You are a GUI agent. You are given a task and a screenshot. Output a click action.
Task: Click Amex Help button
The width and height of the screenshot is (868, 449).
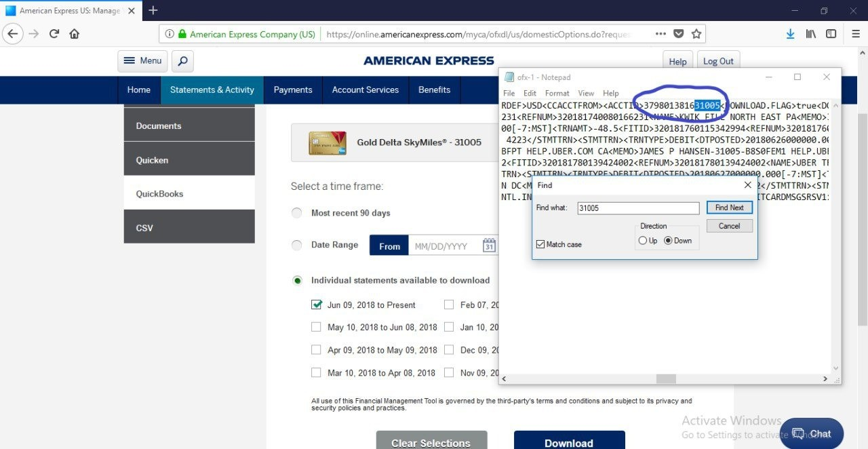click(678, 61)
